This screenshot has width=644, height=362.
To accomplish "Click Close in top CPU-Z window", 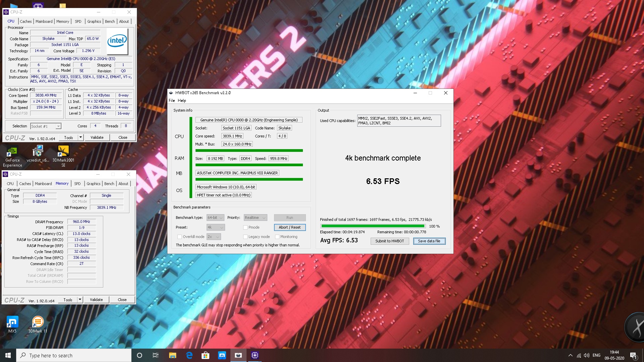I will point(123,137).
